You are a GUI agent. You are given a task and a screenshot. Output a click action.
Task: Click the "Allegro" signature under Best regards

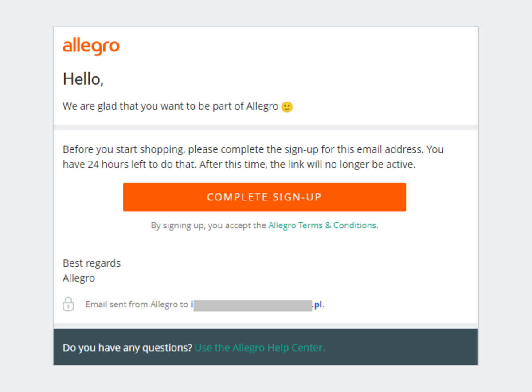click(x=79, y=278)
